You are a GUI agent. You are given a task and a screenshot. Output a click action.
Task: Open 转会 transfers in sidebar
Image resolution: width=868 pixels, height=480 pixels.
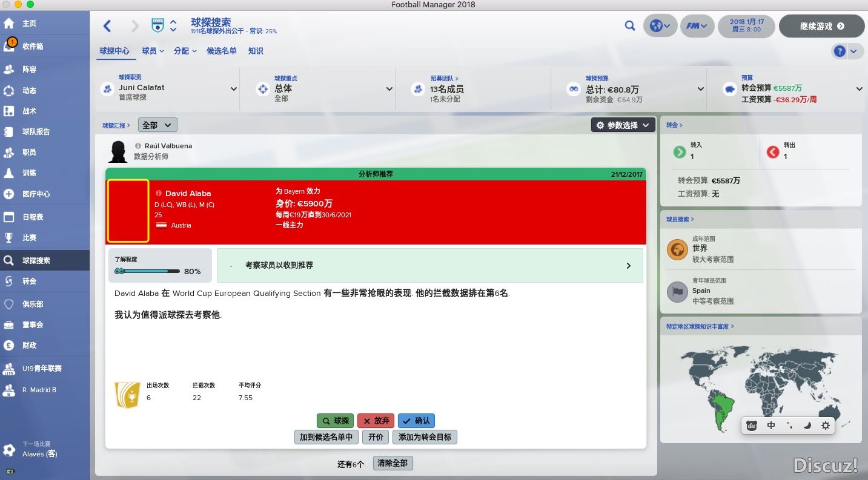pos(45,281)
